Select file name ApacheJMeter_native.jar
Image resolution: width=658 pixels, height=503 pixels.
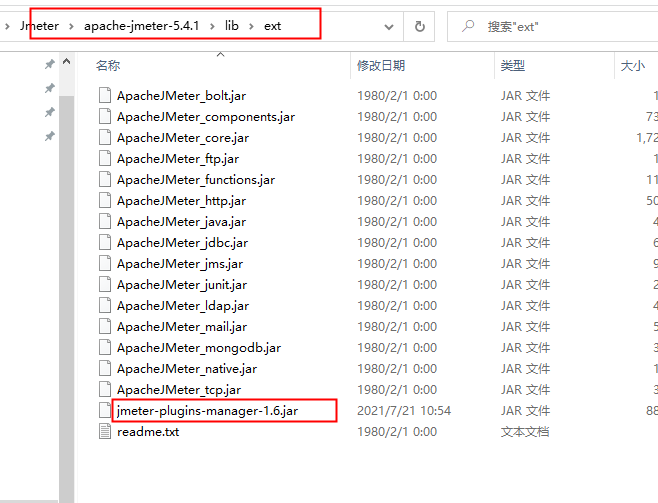coord(187,369)
